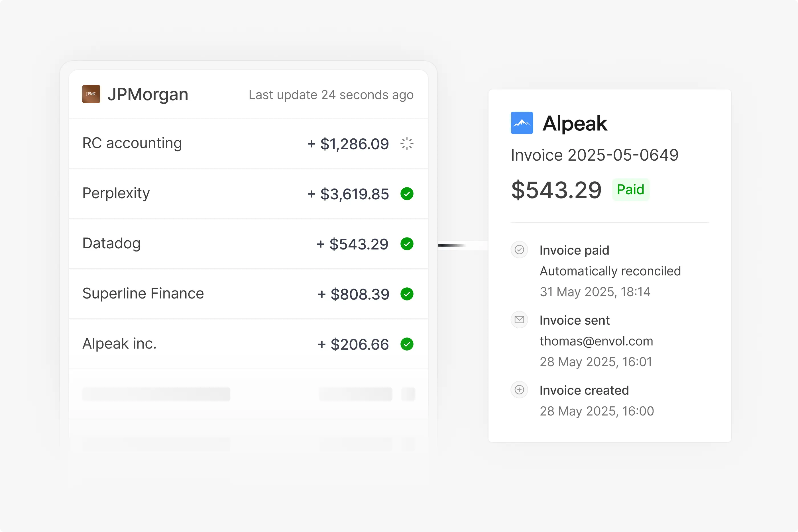Viewport: 798px width, 532px height.
Task: Click the green Paid status badge
Action: pos(631,190)
